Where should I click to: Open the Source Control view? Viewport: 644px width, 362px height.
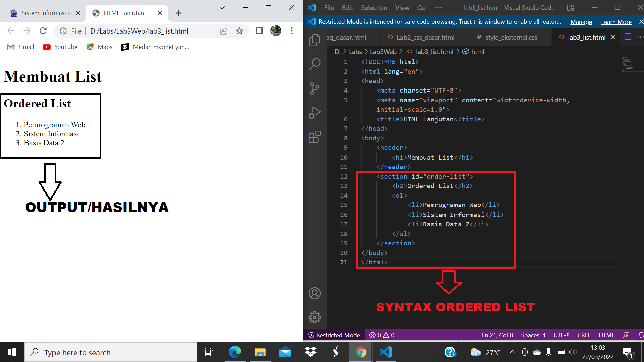click(314, 88)
